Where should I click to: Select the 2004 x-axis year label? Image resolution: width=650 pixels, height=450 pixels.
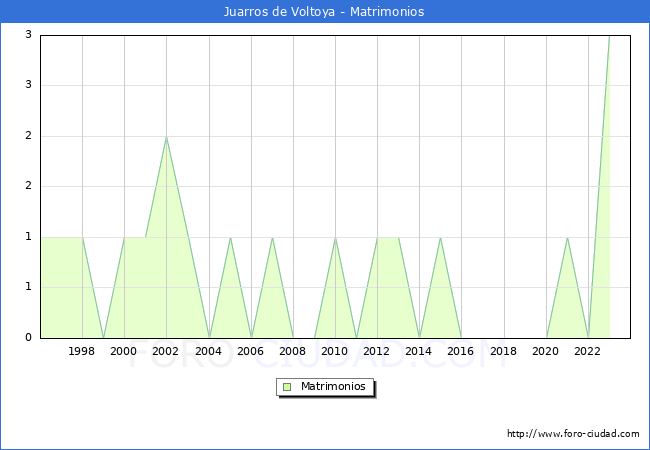(208, 351)
